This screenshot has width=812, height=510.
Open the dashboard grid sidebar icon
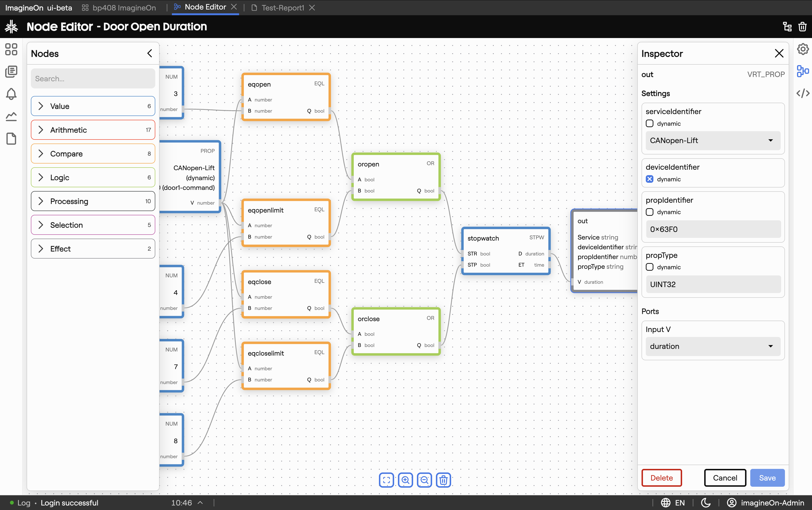(x=11, y=49)
